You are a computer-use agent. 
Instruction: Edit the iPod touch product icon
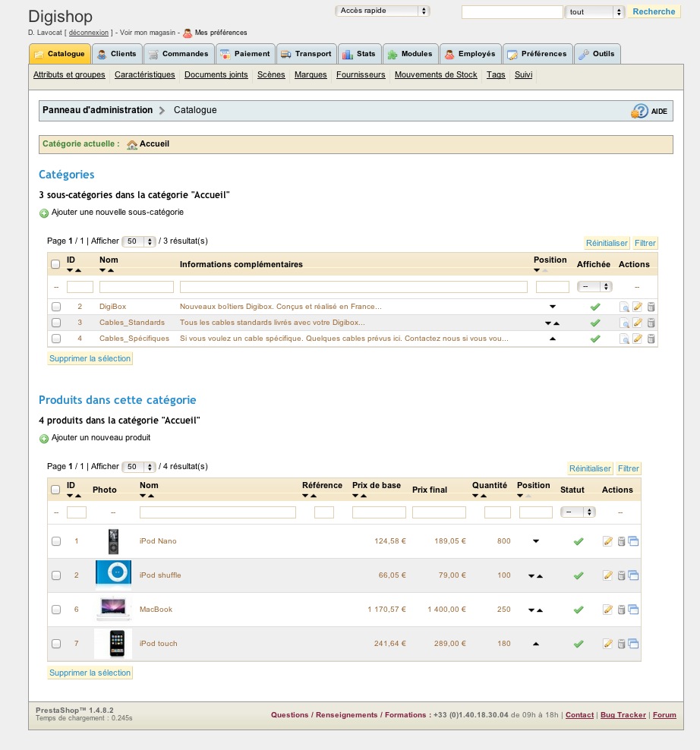click(607, 644)
